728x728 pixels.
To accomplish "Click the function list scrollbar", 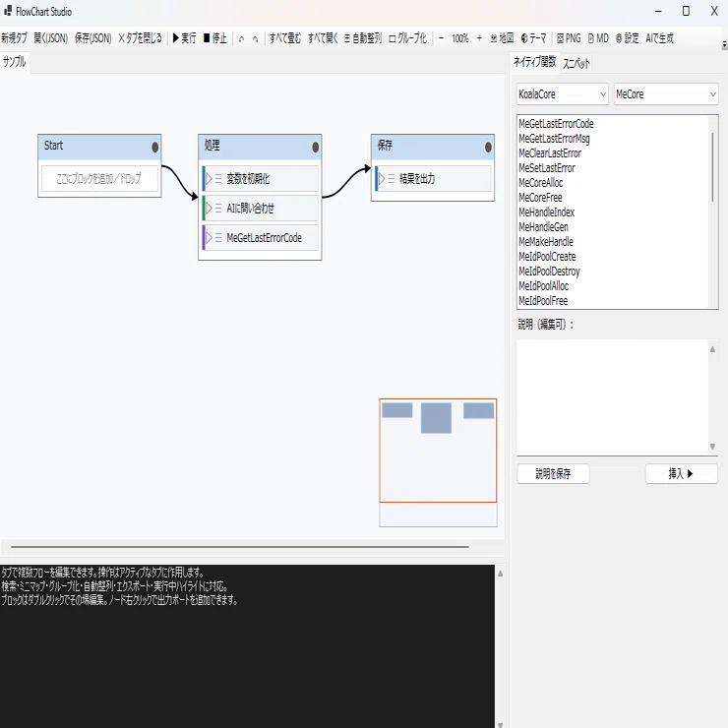I will (x=712, y=167).
